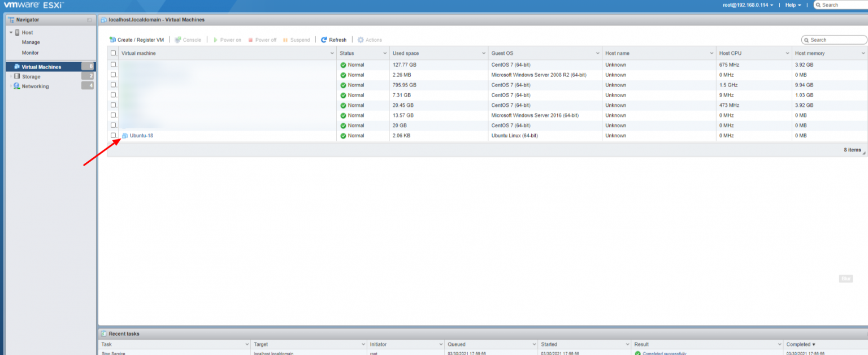This screenshot has height=355, width=868.
Task: Select Manage under Host
Action: click(31, 42)
